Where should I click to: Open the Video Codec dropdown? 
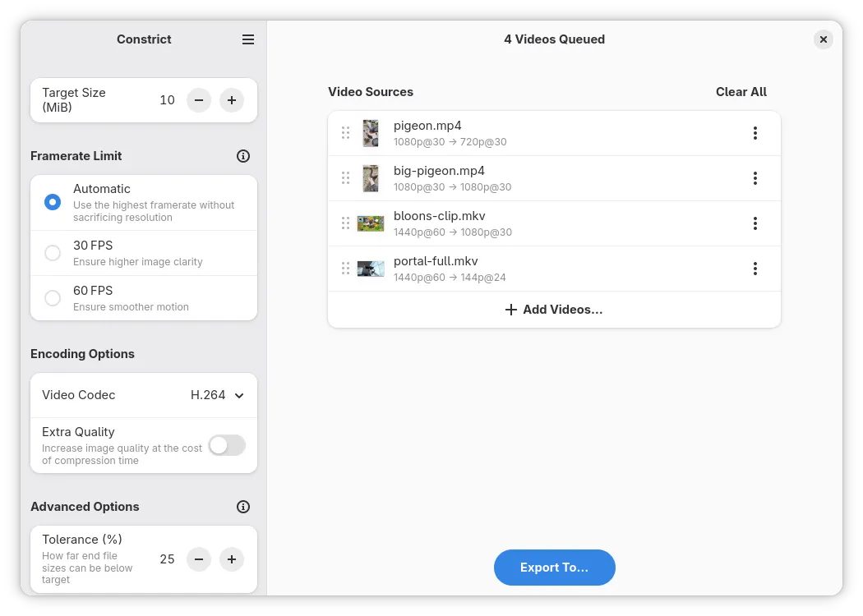click(217, 395)
